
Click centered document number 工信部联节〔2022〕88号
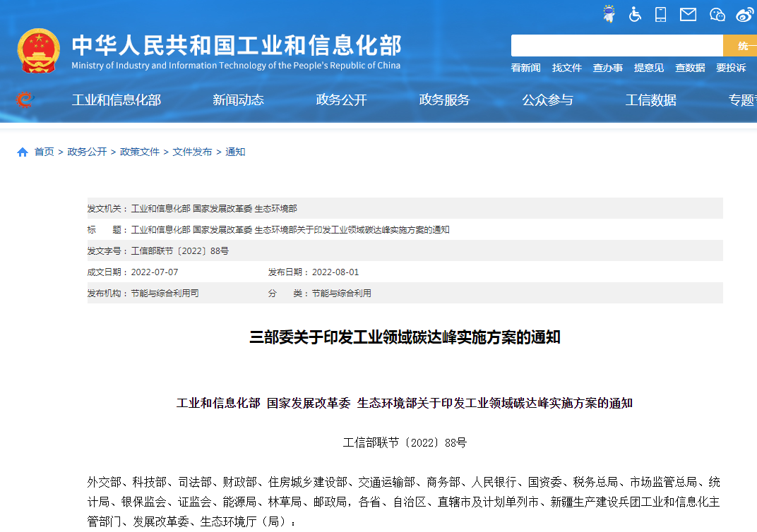(405, 443)
